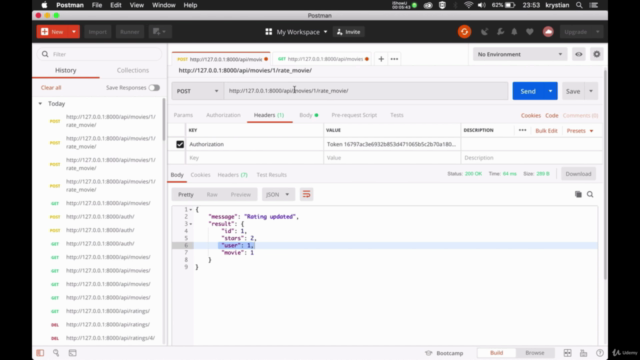
Task: Toggle the wrap lines icon in response
Action: pyautogui.click(x=306, y=195)
